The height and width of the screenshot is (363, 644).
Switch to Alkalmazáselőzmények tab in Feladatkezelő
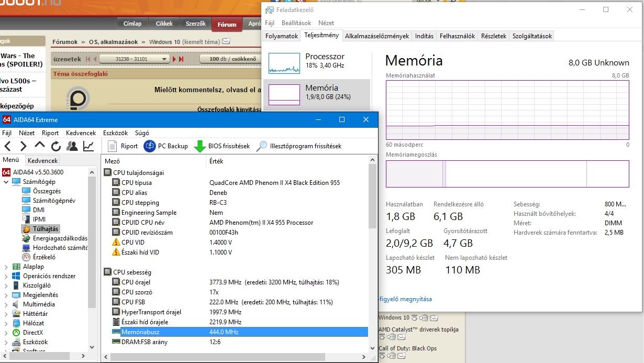coord(377,36)
